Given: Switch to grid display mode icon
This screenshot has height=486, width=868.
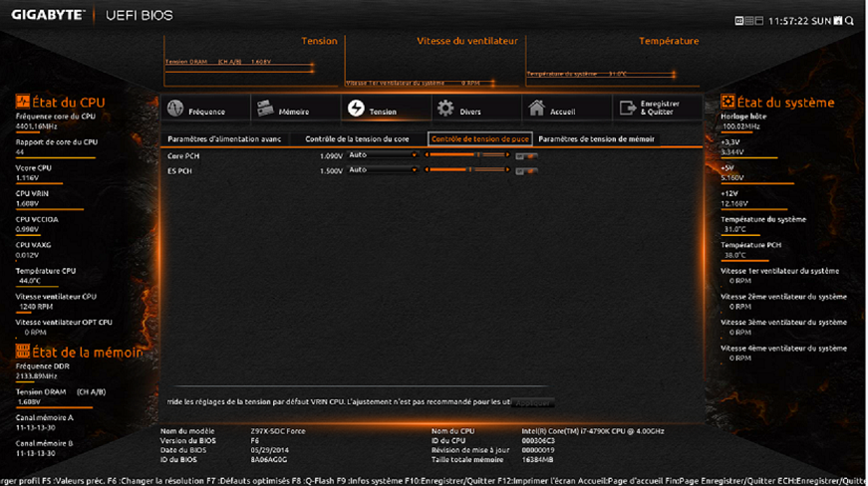Looking at the screenshot, I should [x=749, y=21].
